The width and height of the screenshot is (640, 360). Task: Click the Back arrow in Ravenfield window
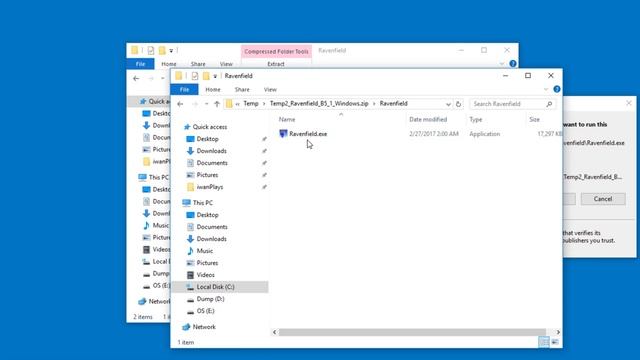click(180, 104)
